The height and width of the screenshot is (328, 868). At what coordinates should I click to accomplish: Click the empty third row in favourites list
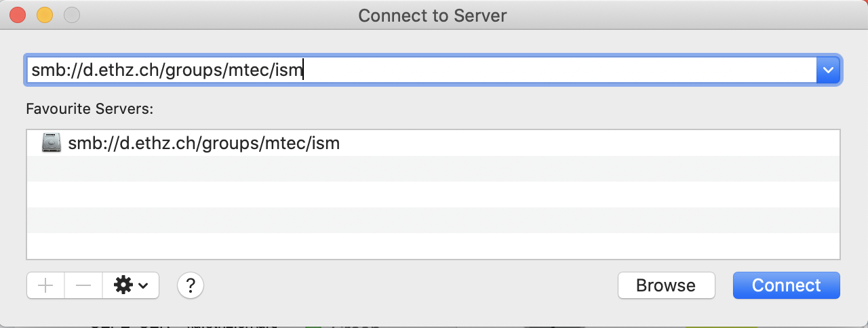[433, 194]
